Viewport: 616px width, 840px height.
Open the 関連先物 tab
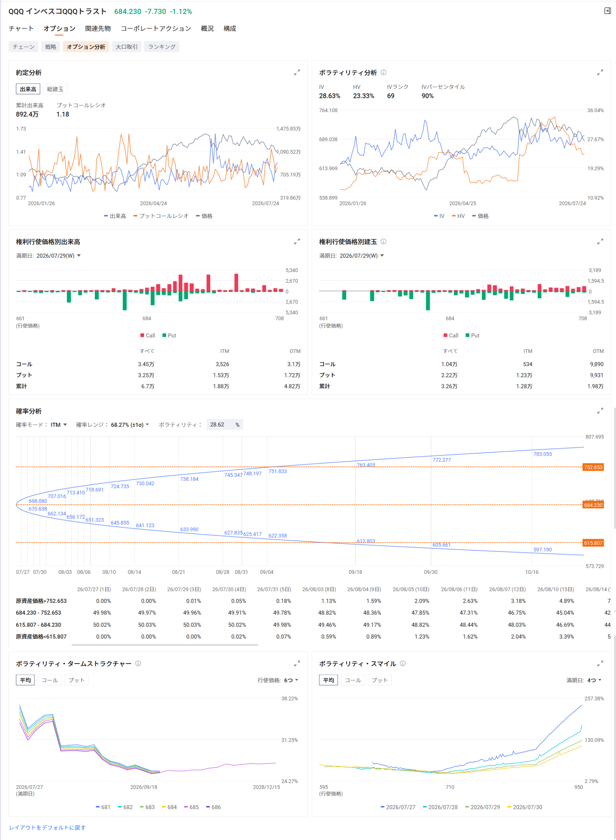[98, 29]
